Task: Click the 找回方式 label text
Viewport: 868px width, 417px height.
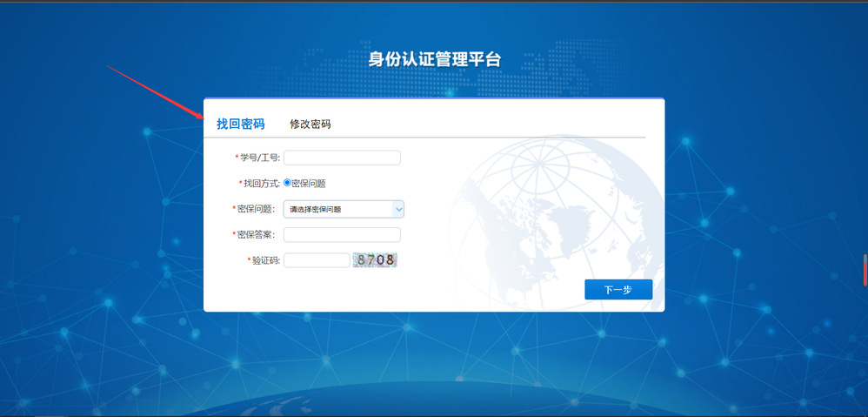Action: coord(261,184)
